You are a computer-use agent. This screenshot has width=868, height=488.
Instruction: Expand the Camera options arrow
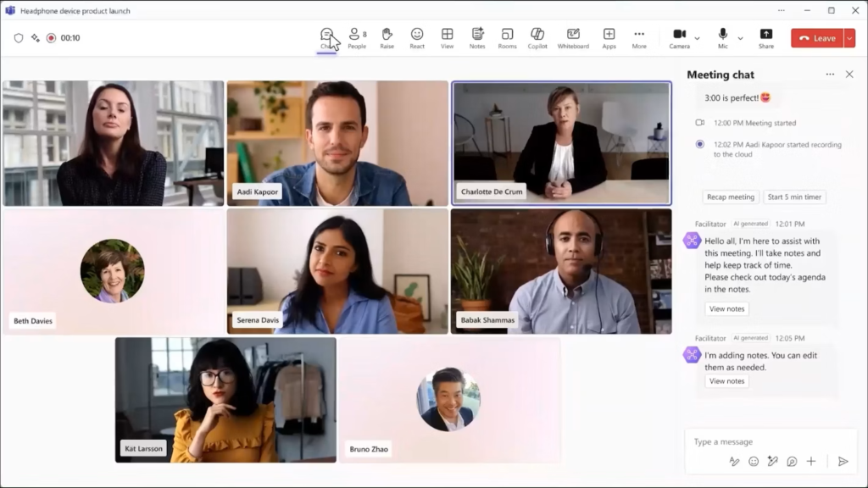pyautogui.click(x=697, y=38)
